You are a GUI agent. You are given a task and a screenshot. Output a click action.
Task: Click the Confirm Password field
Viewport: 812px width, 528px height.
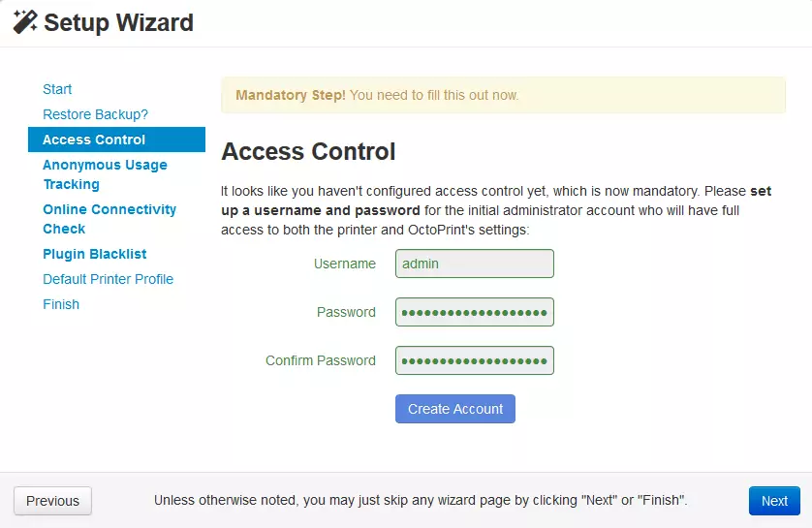pos(474,360)
